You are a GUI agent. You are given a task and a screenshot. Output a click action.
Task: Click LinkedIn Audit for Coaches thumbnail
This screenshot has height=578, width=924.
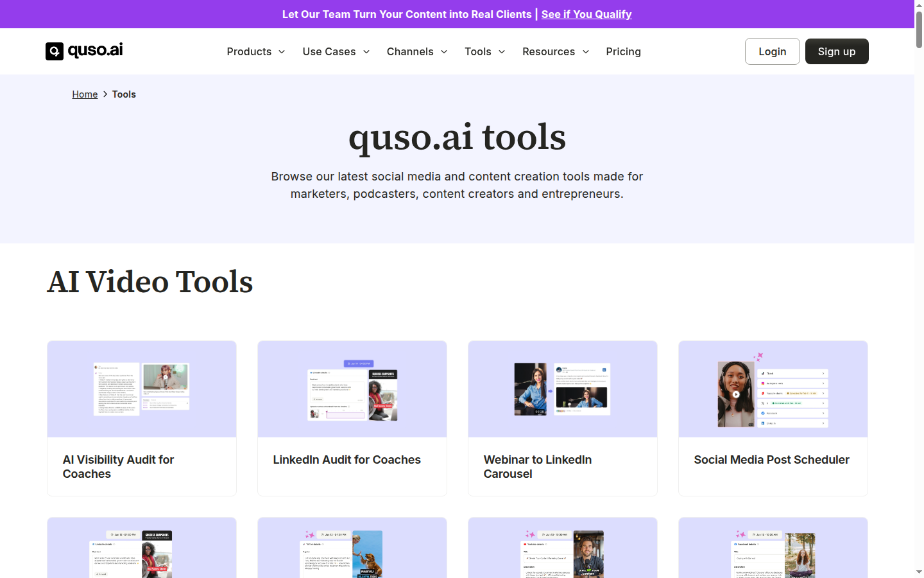tap(352, 389)
